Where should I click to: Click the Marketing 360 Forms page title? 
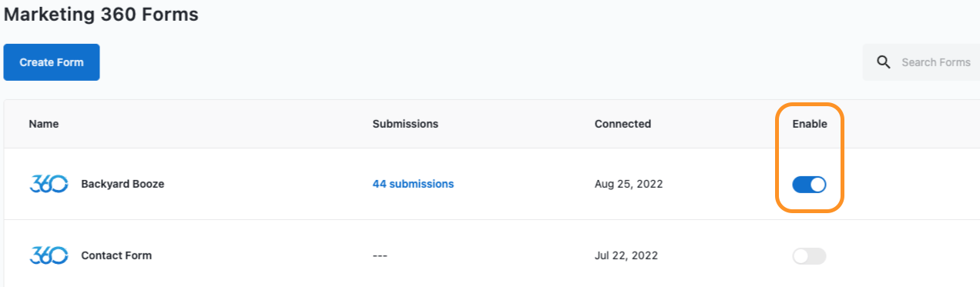102,14
